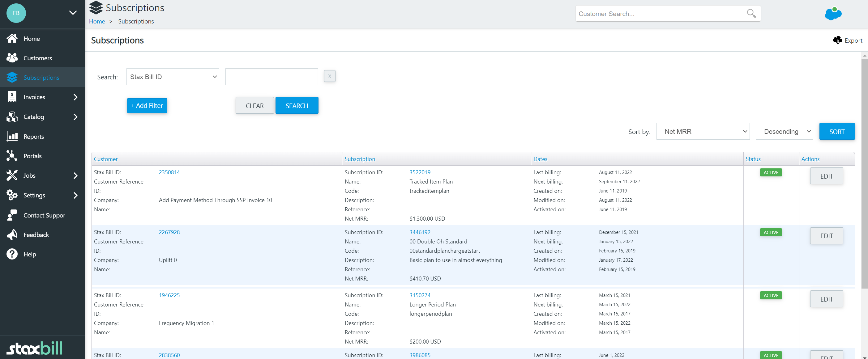Click Tracked Item Plan name text

(x=431, y=182)
